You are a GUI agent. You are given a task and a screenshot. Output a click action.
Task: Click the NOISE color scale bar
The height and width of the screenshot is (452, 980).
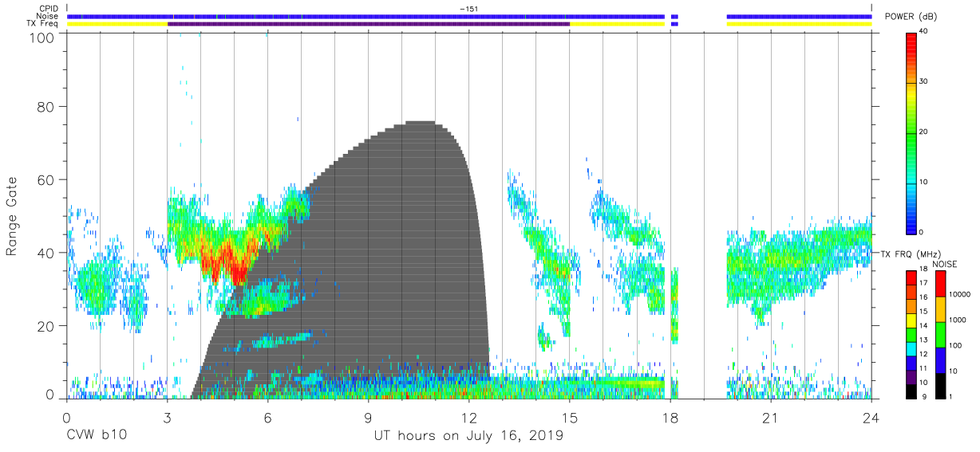939,335
